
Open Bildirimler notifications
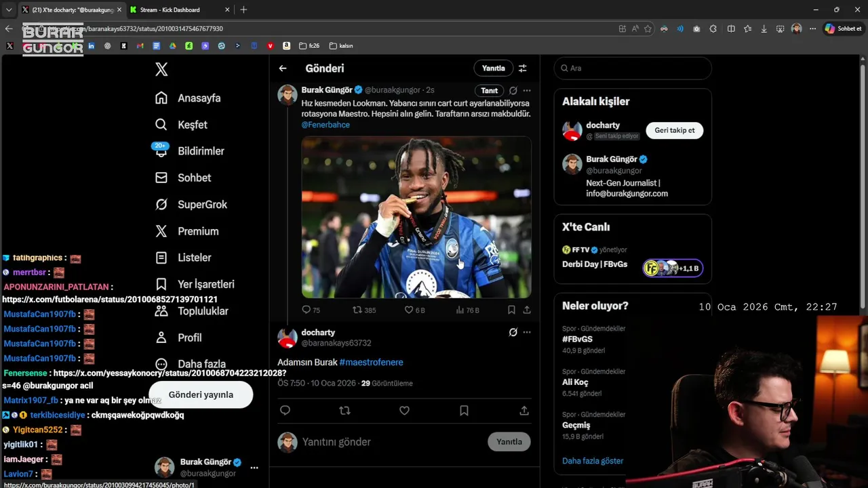[189, 151]
